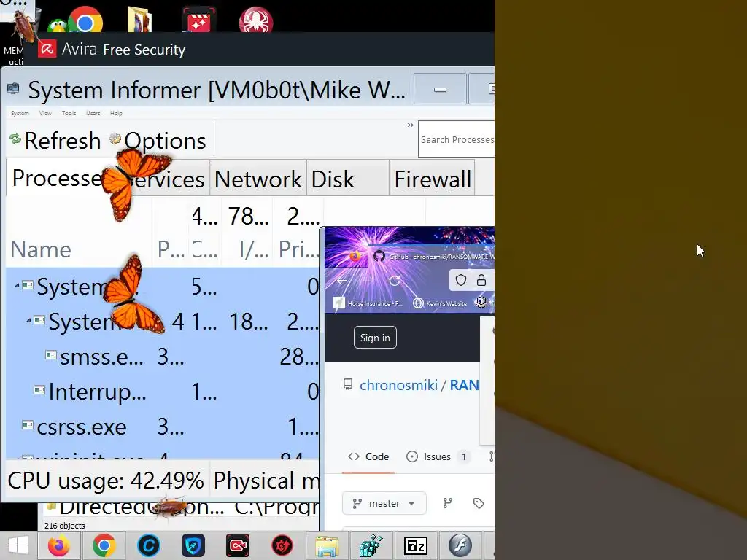Click the CPU usage status bar entry
Viewport: 747px width, 560px height.
pos(106,481)
